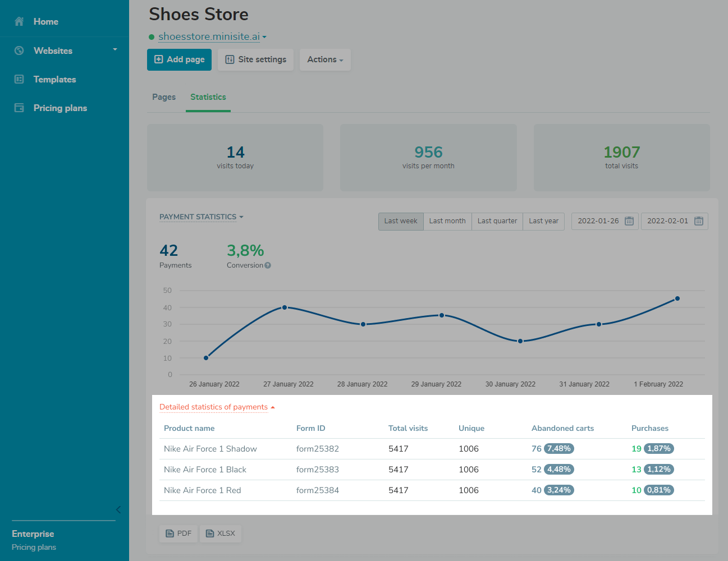
Task: Open the end date calendar icon
Action: pyautogui.click(x=699, y=221)
